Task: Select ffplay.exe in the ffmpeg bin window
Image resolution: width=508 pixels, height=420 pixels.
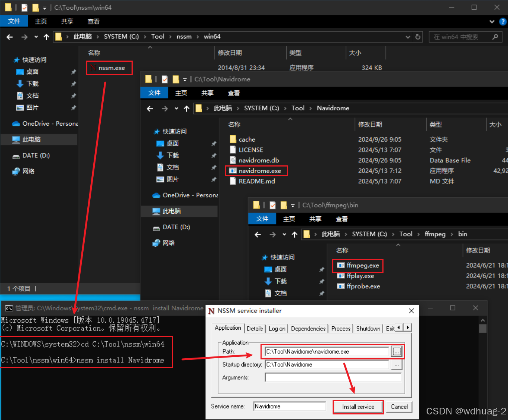Action: point(360,276)
